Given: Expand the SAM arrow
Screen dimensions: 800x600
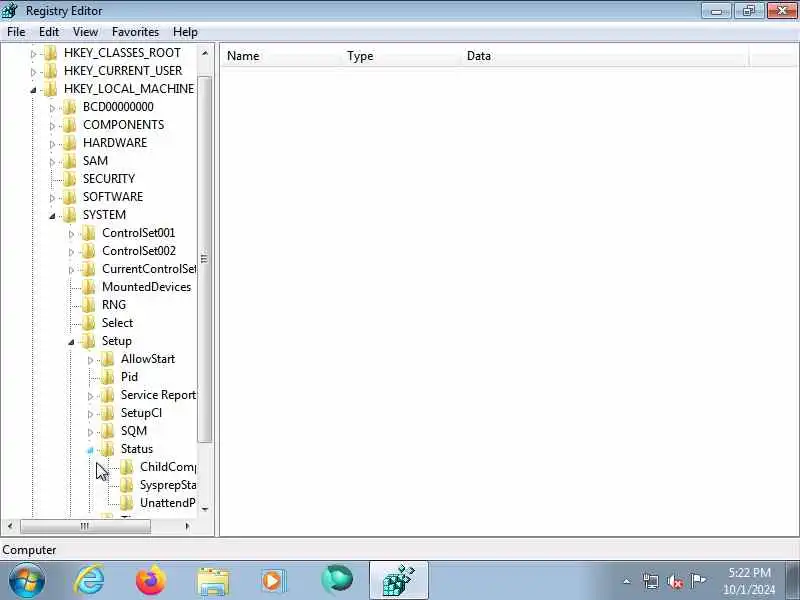Looking at the screenshot, I should coord(52,162).
